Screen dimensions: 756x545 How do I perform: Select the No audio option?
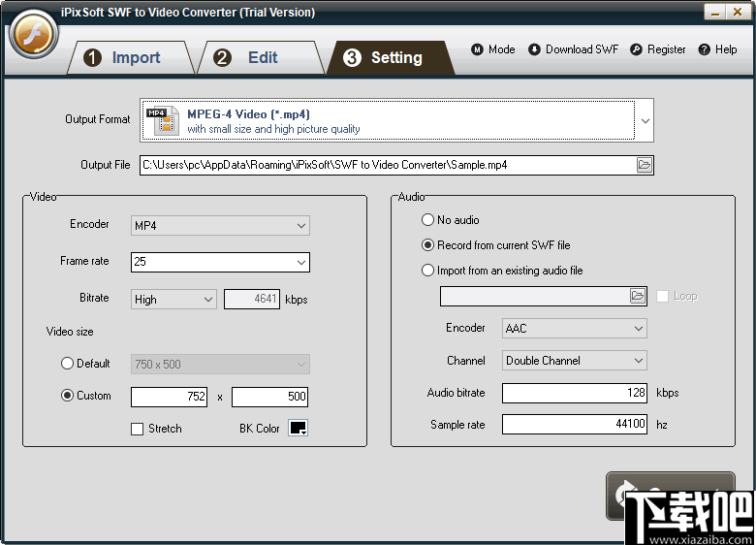pos(427,220)
